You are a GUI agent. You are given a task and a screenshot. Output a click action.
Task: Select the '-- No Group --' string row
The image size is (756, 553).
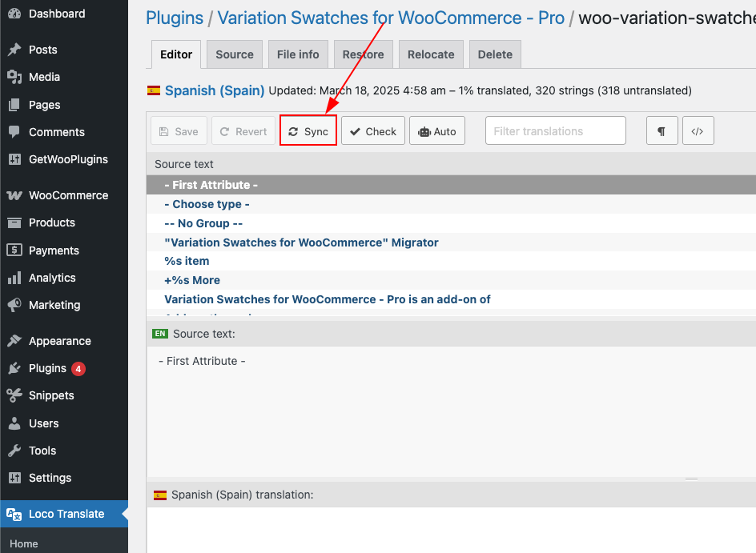(452, 223)
